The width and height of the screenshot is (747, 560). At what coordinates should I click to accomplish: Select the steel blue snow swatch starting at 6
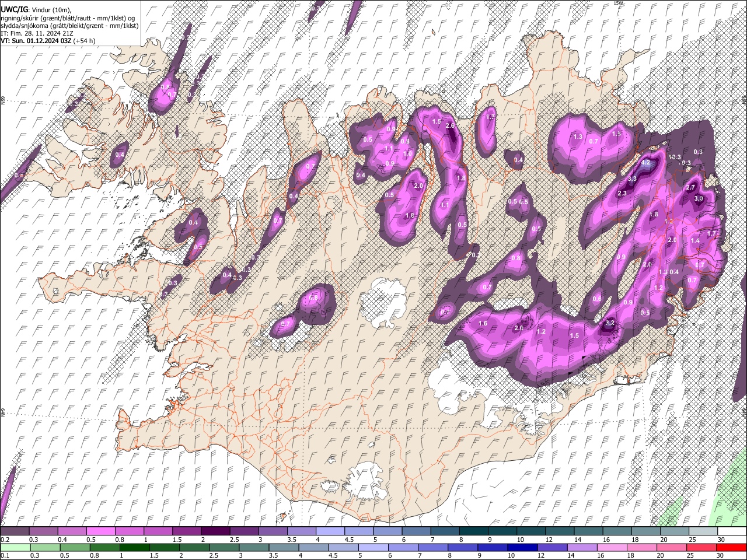415,531
